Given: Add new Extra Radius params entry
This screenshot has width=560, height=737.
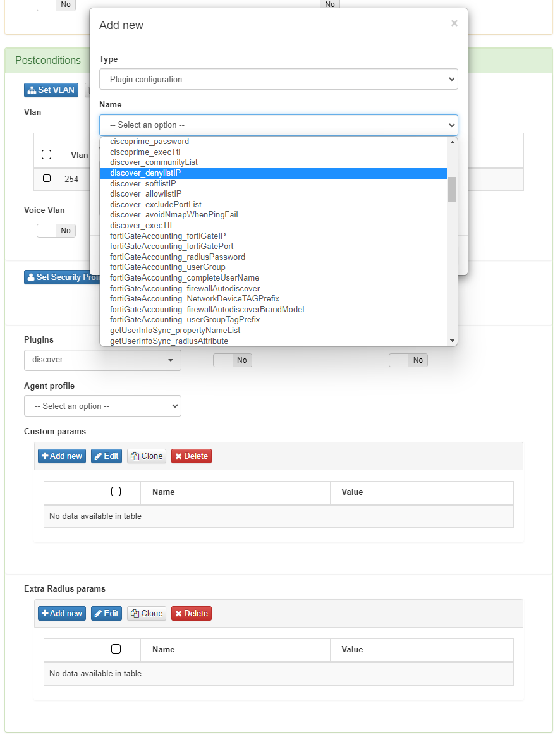Looking at the screenshot, I should (62, 614).
